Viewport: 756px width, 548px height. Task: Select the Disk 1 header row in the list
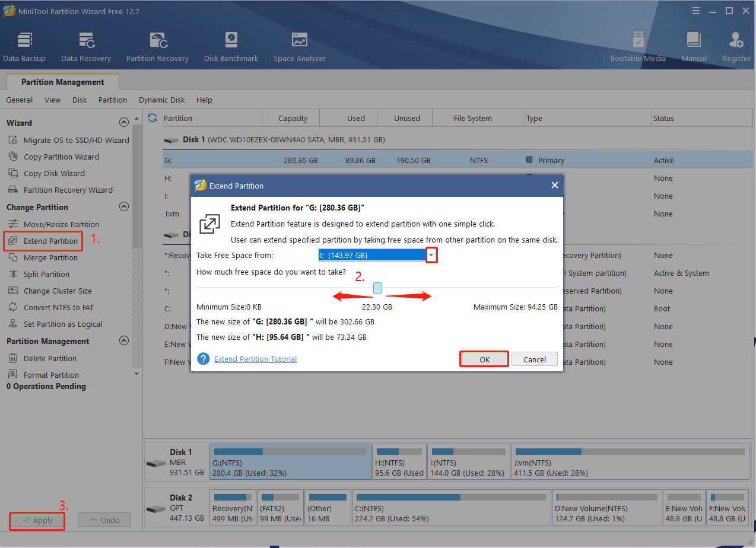[457, 139]
